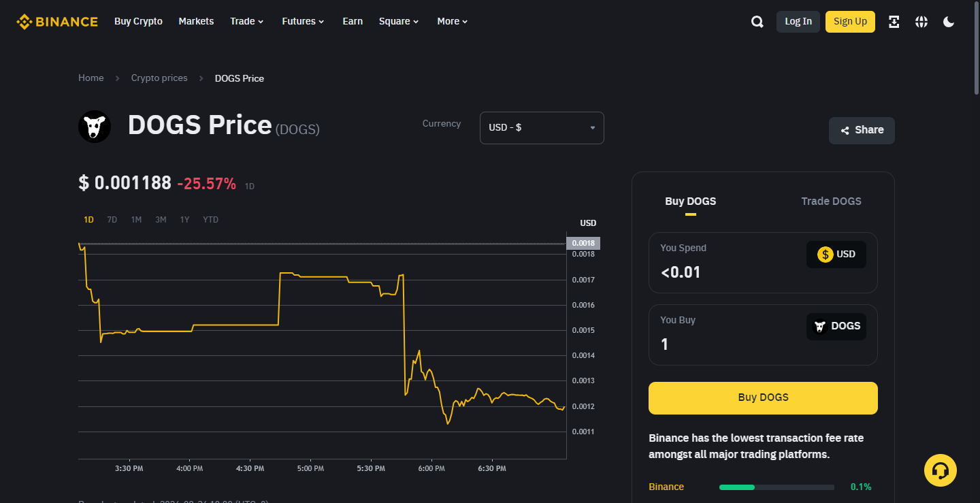This screenshot has height=503, width=980.
Task: Open Buy Crypto in the navigation
Action: point(138,21)
